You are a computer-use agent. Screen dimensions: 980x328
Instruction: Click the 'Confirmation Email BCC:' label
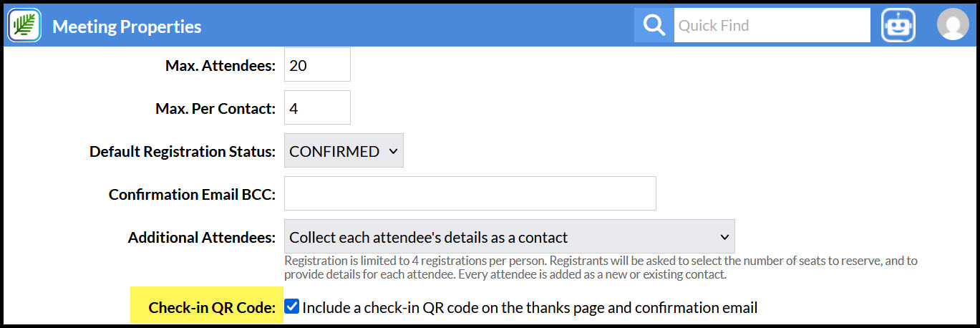(x=193, y=195)
